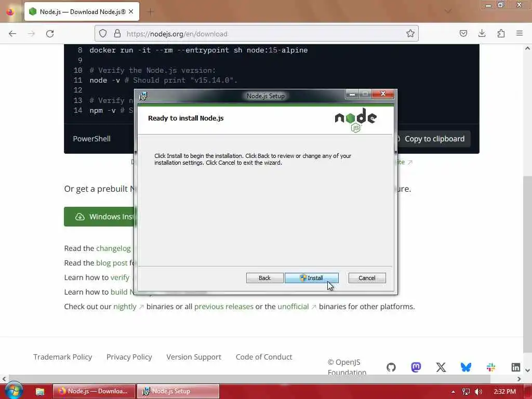Image resolution: width=532 pixels, height=399 pixels.
Task: Close the Node.js Download tab
Action: tap(131, 12)
